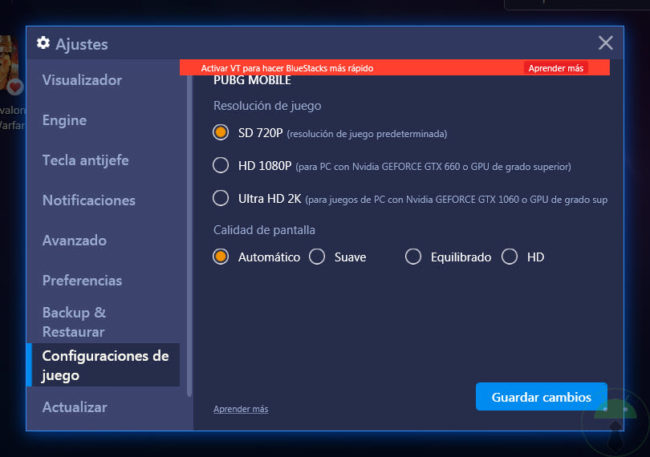Click the sidebar vertical scrollbar
Viewport: 650px width, 457px height.
(189, 236)
